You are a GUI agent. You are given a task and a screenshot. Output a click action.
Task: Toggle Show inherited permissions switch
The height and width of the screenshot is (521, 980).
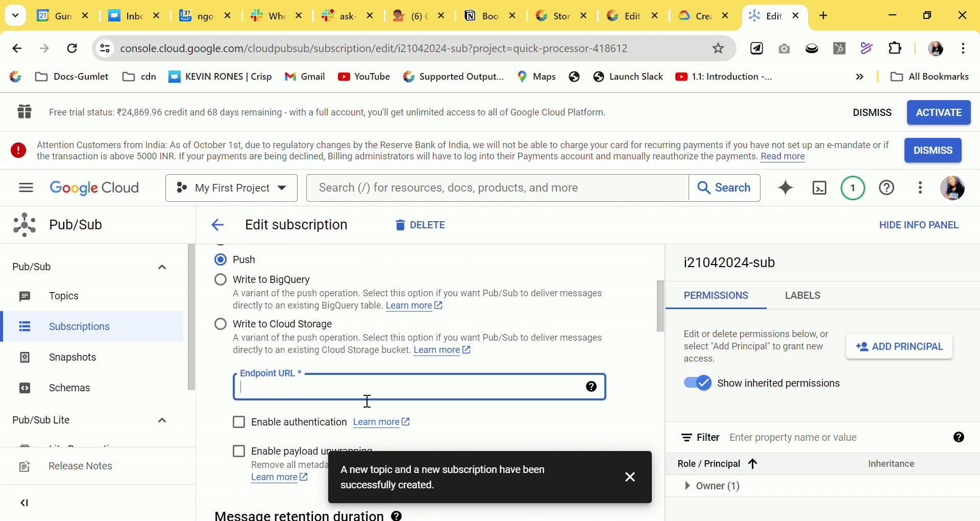[698, 383]
